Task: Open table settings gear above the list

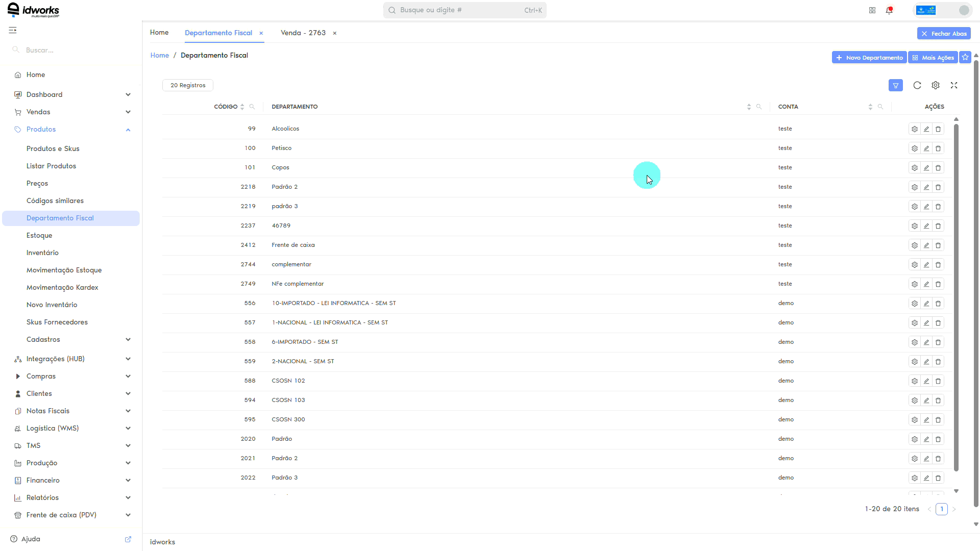Action: [x=936, y=86]
